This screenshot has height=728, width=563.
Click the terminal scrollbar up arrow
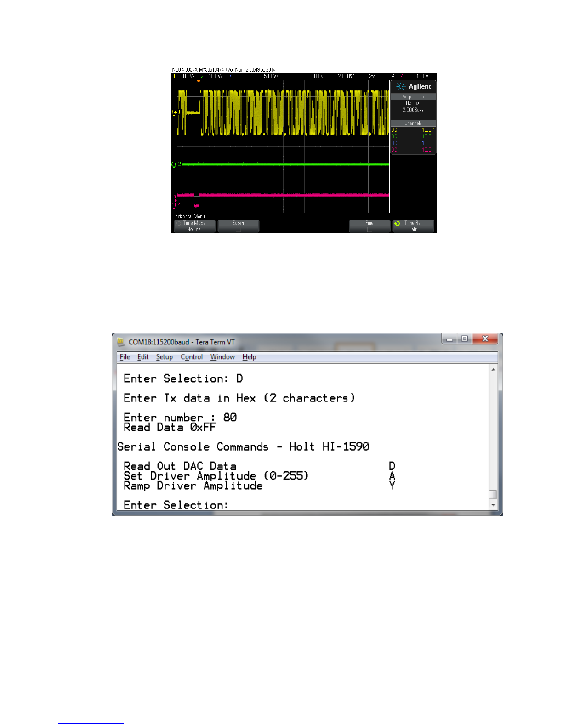click(493, 369)
